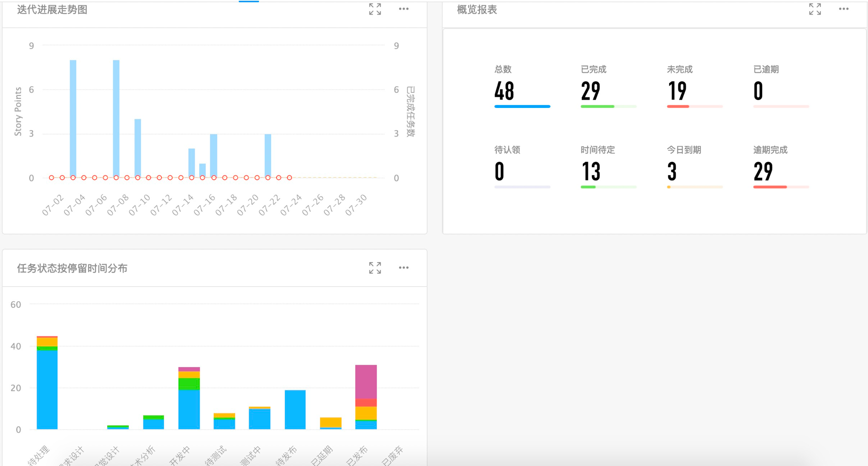The image size is (868, 466).
Task: Click the 任务状态按停留时间分布 panel title
Action: 72,268
